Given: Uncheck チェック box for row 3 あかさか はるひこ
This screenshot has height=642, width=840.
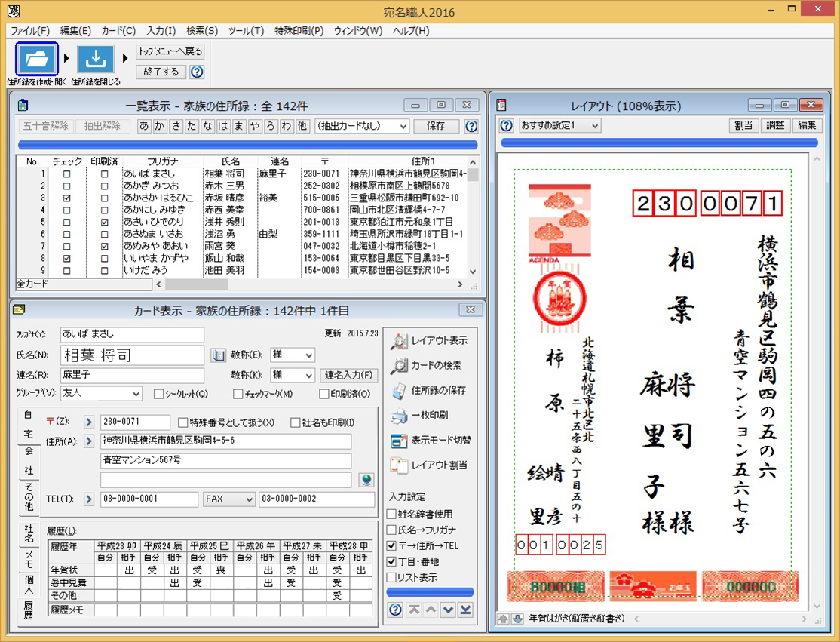Looking at the screenshot, I should 66,198.
